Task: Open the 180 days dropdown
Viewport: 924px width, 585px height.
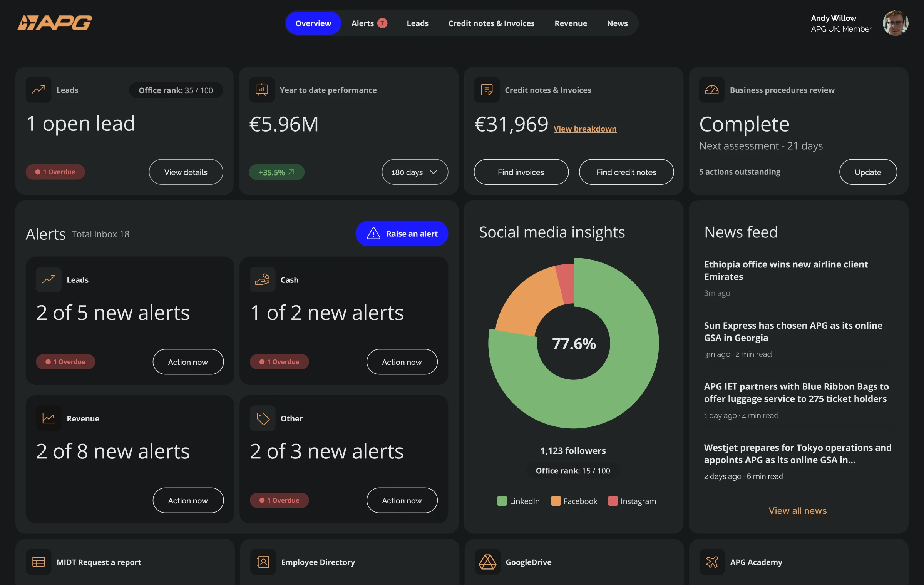Action: (x=414, y=172)
